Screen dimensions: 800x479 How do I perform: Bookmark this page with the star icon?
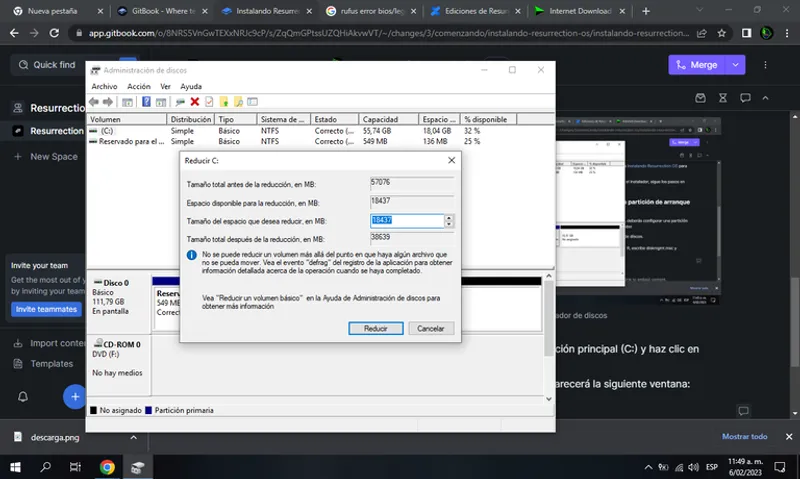click(722, 32)
